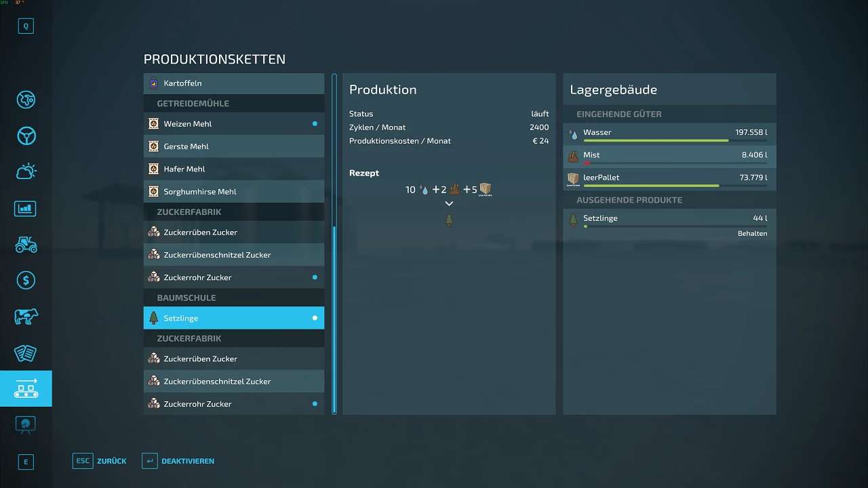
Task: Toggle the active dot on Weizen Mehl
Action: point(315,124)
